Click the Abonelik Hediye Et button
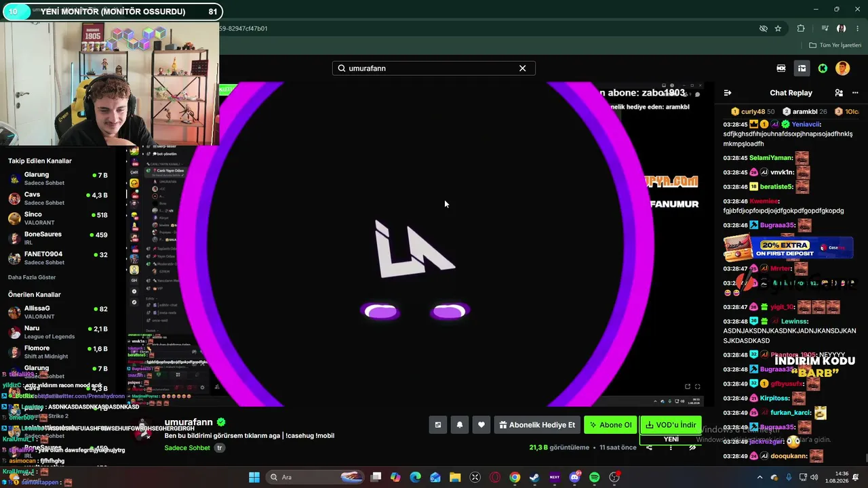The height and width of the screenshot is (488, 868). point(536,425)
